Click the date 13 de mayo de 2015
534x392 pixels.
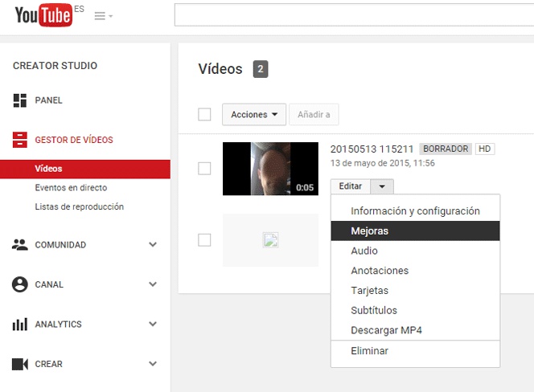383,163
